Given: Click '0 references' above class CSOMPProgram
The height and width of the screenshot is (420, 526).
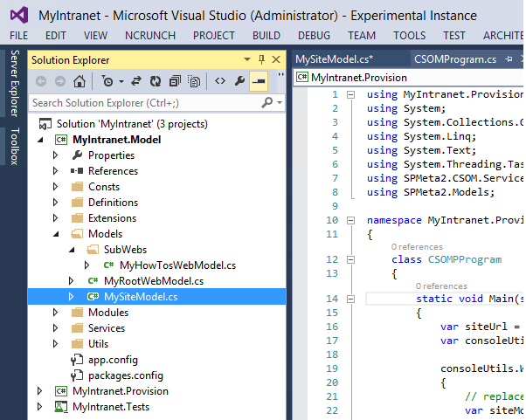Looking at the screenshot, I should point(417,247).
